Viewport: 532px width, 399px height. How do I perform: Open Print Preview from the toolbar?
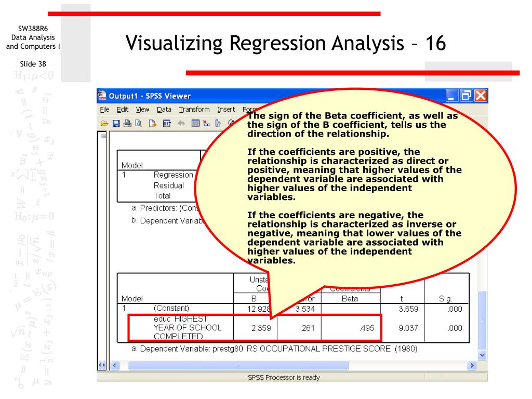(x=138, y=124)
